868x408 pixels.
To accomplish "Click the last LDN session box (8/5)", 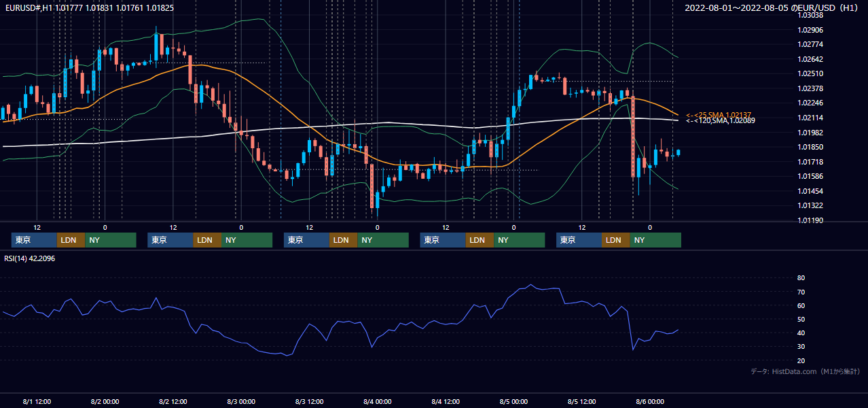I will pos(615,240).
